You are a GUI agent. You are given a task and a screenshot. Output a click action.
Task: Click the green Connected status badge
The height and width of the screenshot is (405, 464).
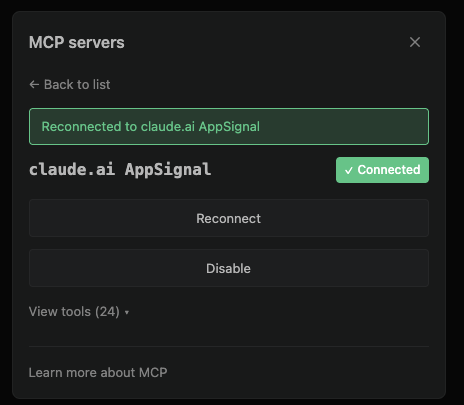(382, 170)
